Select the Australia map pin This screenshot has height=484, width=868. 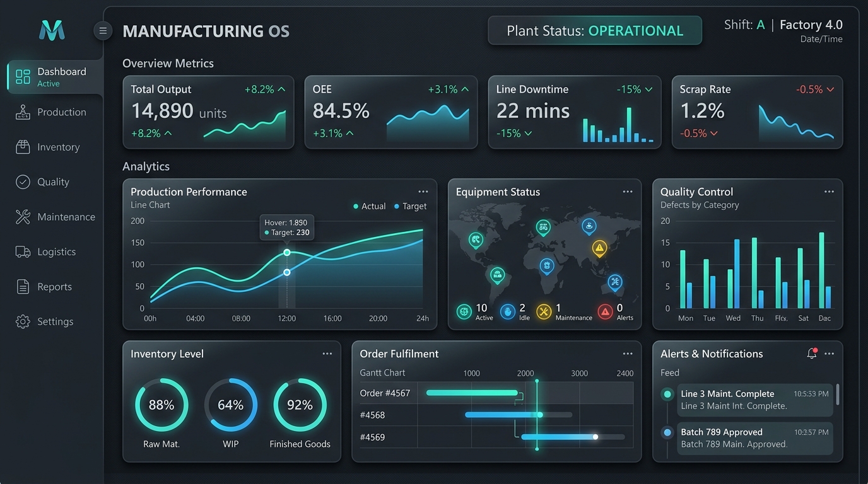coord(615,282)
